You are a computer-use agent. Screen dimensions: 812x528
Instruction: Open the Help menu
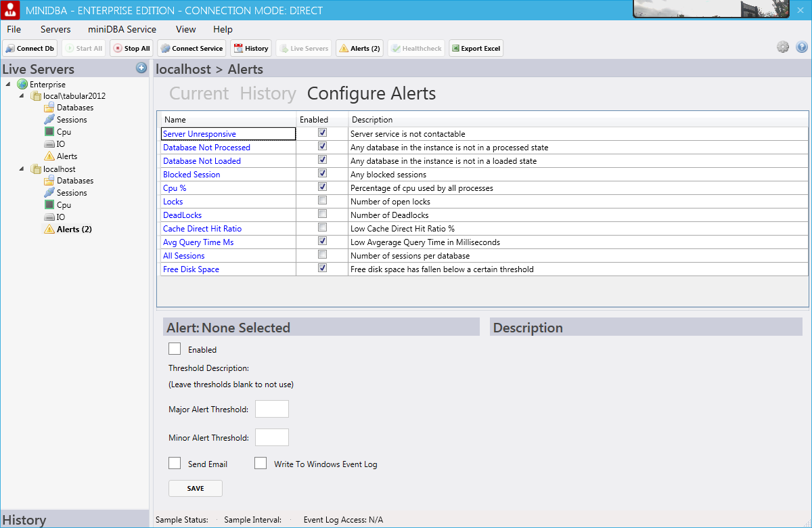[x=223, y=29]
